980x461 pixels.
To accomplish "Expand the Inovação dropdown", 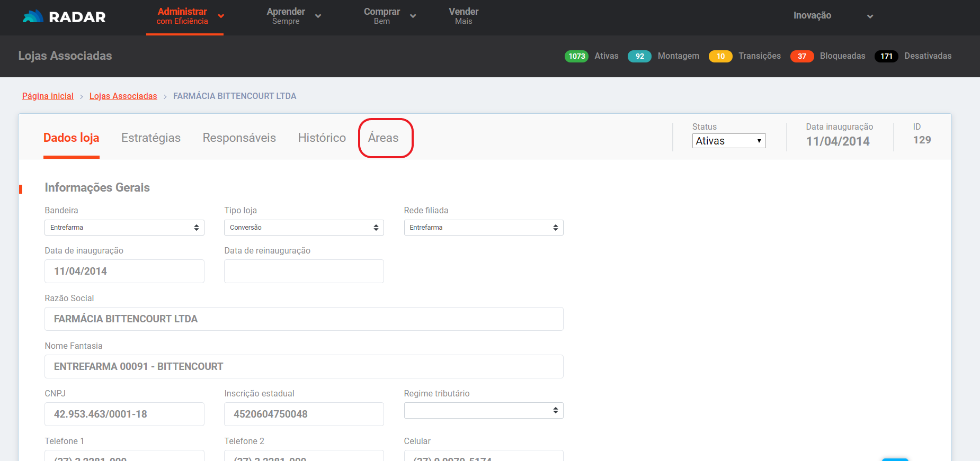I will (x=870, y=16).
